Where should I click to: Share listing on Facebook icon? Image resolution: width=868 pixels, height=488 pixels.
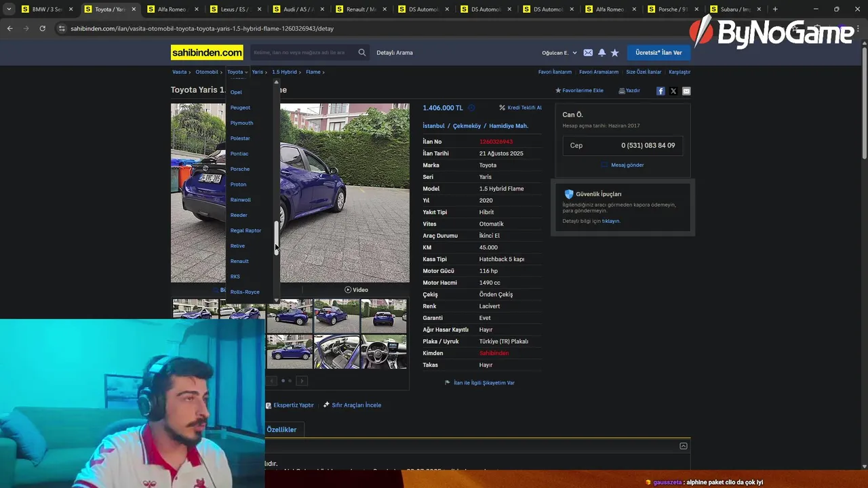pos(660,91)
